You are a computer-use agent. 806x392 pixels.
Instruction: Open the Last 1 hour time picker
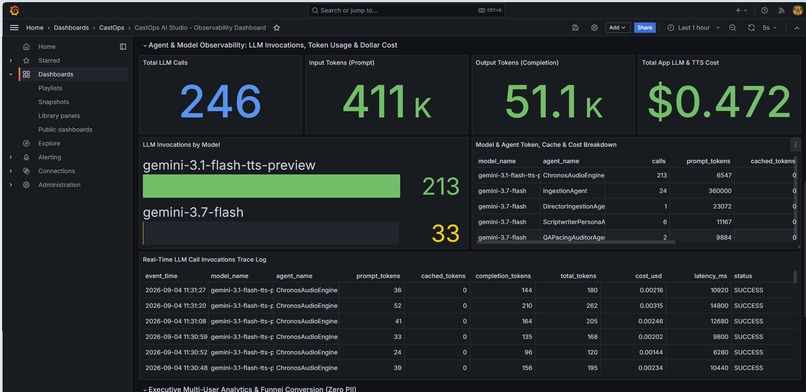(x=693, y=28)
